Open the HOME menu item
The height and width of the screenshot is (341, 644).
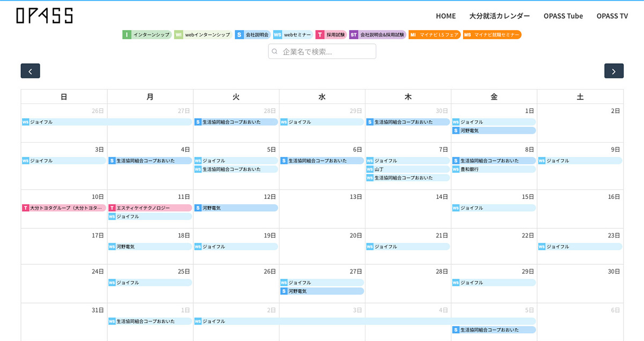(445, 16)
